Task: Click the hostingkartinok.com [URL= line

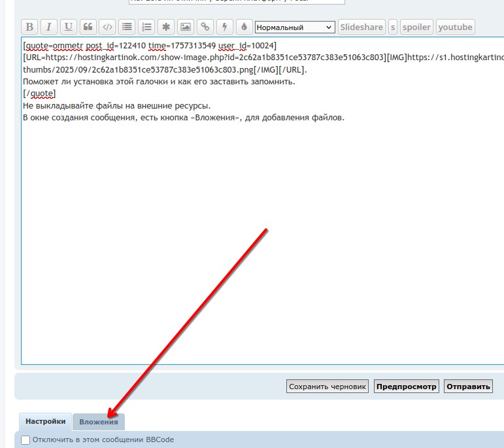Action: click(x=263, y=58)
